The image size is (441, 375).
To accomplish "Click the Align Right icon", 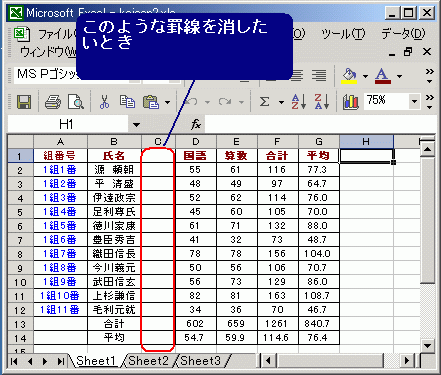I will (x=319, y=76).
